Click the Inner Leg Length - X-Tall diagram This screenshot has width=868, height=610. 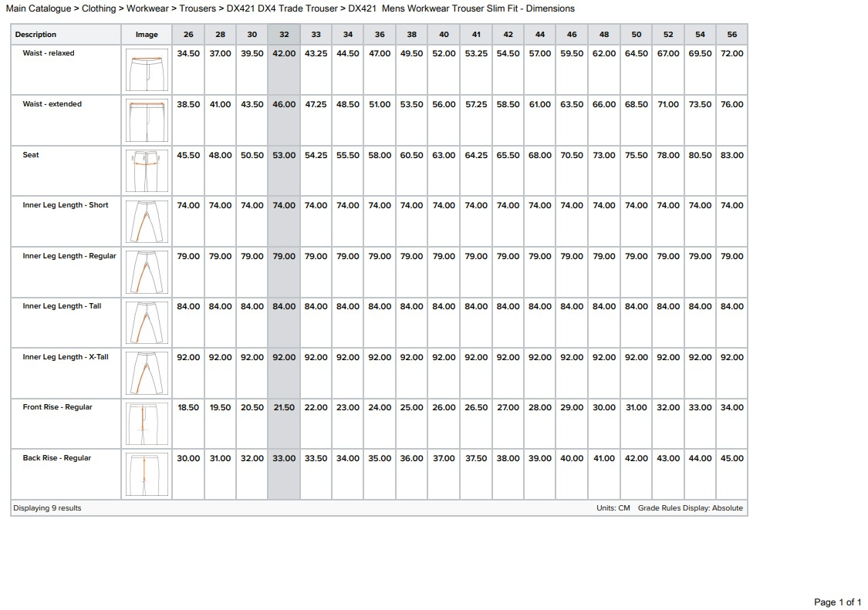[147, 373]
